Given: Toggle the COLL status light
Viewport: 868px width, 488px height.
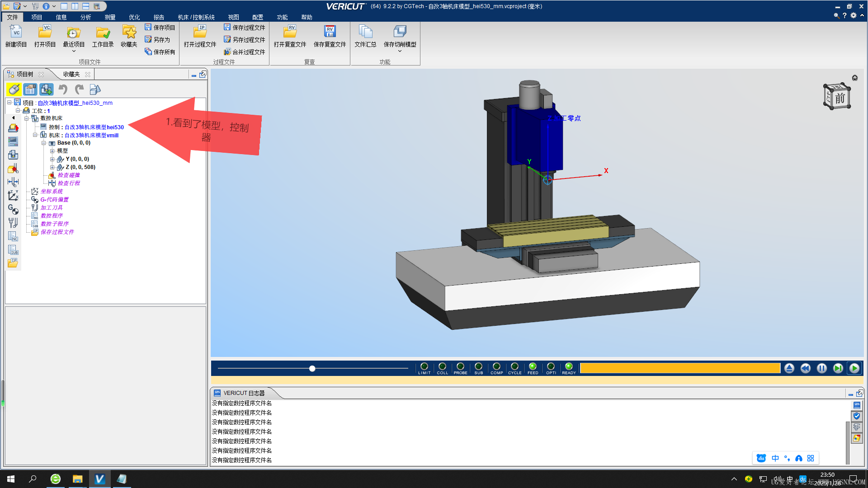Looking at the screenshot, I should coord(442,366).
